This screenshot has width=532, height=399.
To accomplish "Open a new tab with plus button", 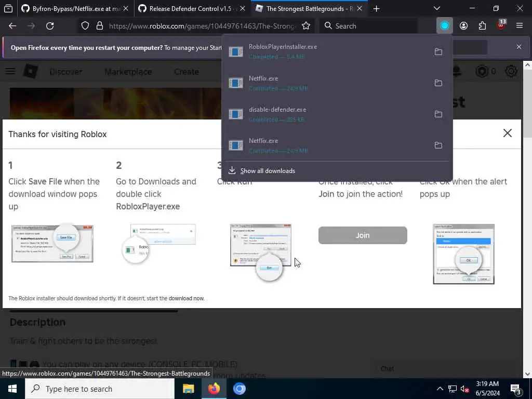I will (376, 8).
